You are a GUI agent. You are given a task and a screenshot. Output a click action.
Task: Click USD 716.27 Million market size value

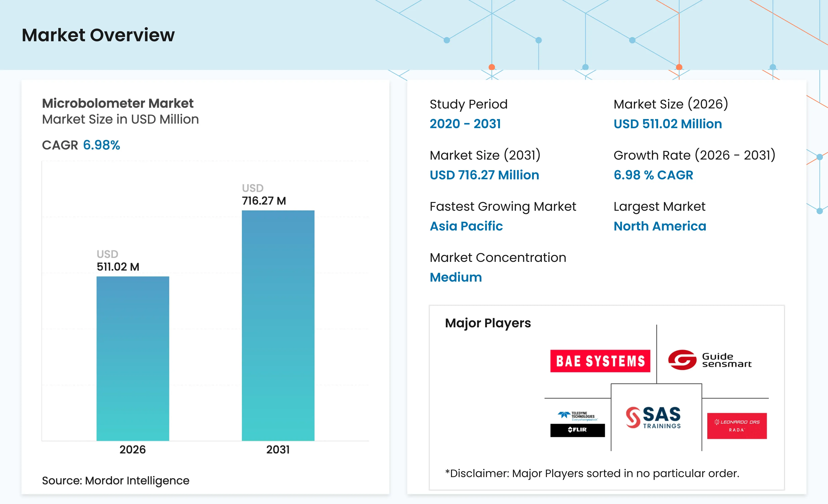coord(484,175)
